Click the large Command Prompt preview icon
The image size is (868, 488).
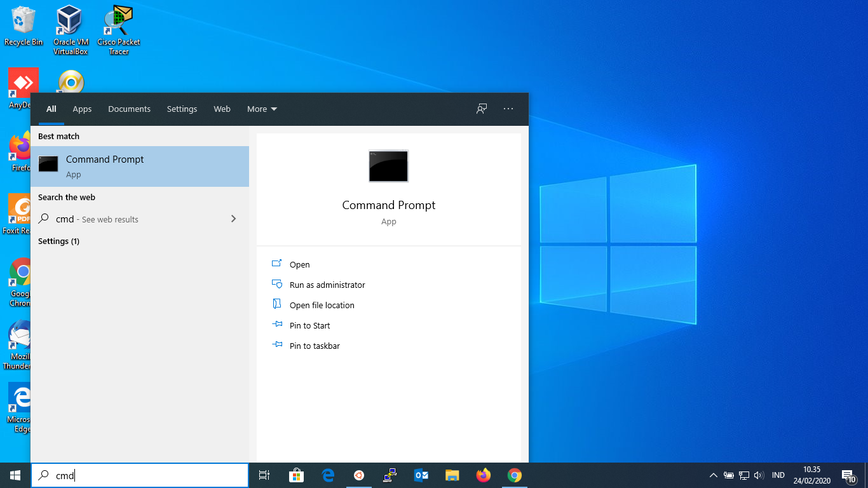(389, 166)
